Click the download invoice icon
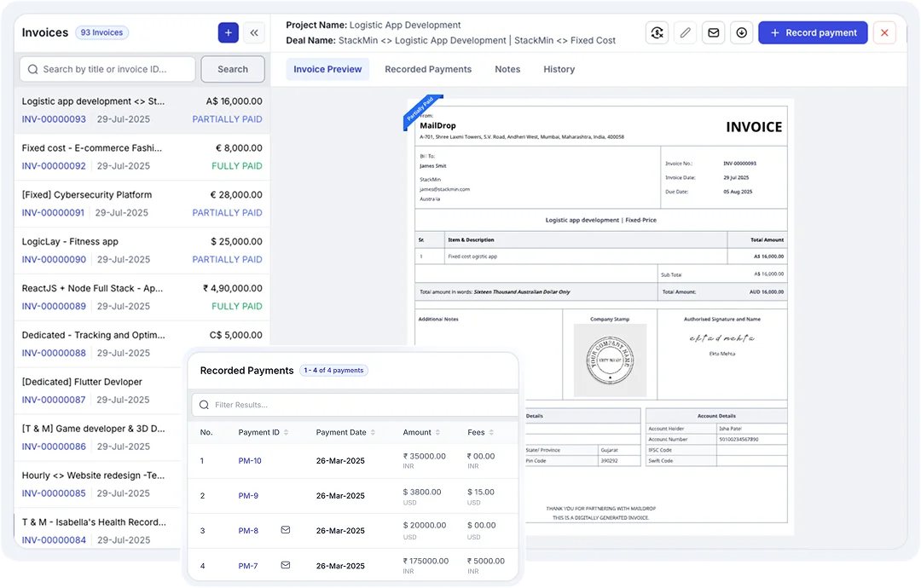The width and height of the screenshot is (921, 588). [741, 33]
